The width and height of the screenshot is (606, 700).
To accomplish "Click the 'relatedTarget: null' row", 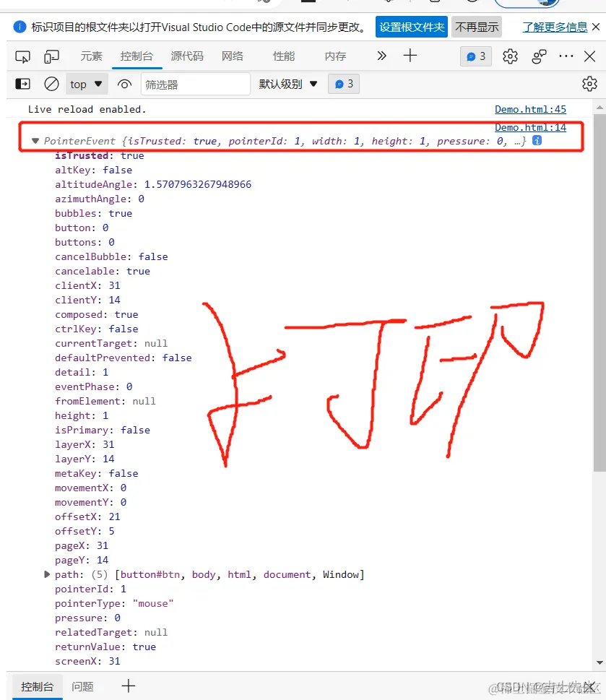I will 111,633.
